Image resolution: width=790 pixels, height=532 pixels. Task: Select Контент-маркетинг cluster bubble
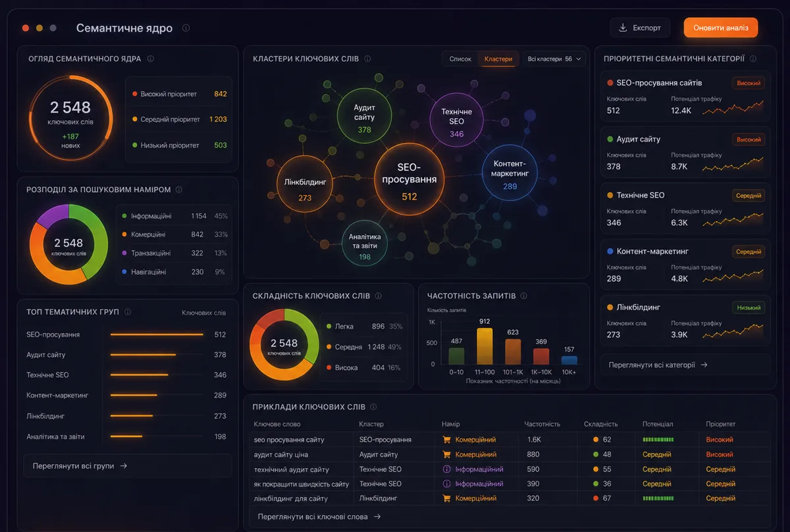(510, 173)
